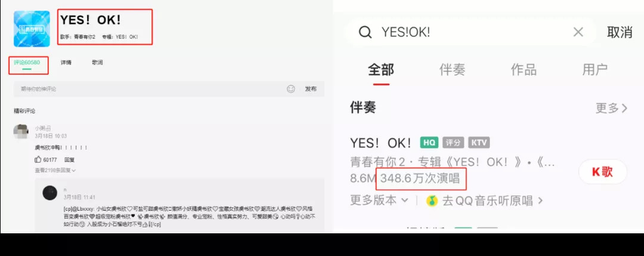
Task: Select the 用户 tab in search results
Action: [595, 70]
